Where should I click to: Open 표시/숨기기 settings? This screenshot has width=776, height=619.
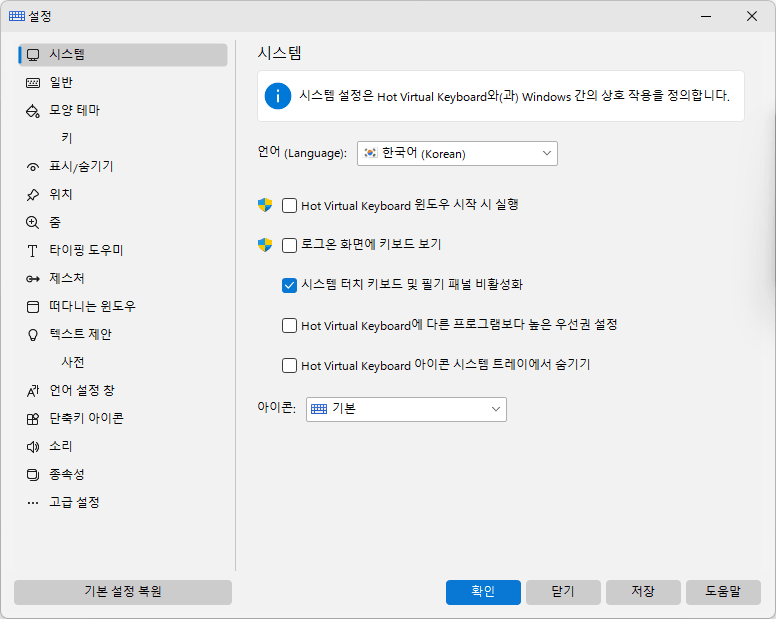[123, 167]
